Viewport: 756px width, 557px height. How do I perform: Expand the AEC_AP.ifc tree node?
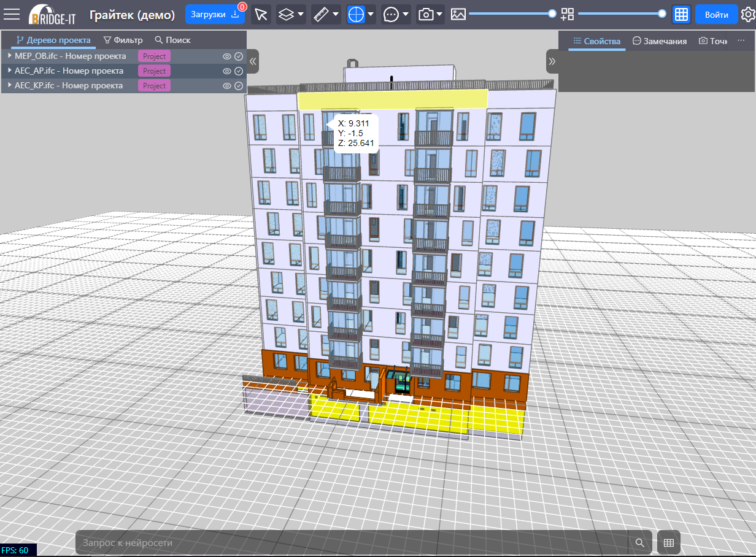click(x=10, y=71)
